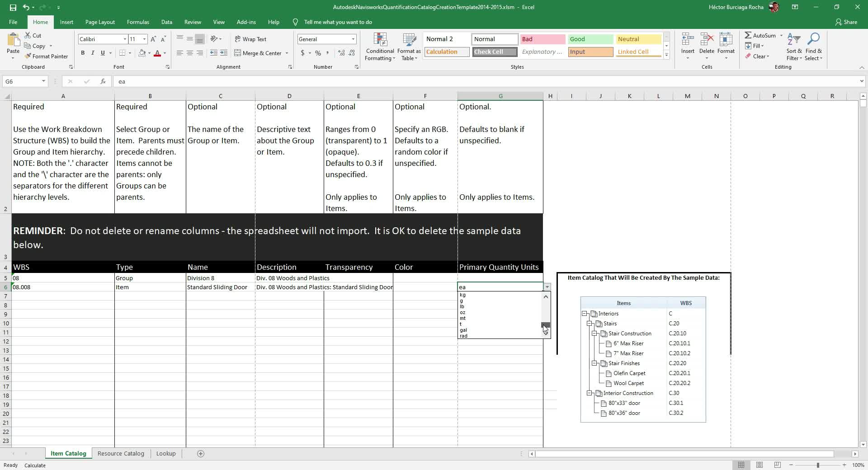Open Conditional Formatting menu
This screenshot has width=868, height=470.
380,47
